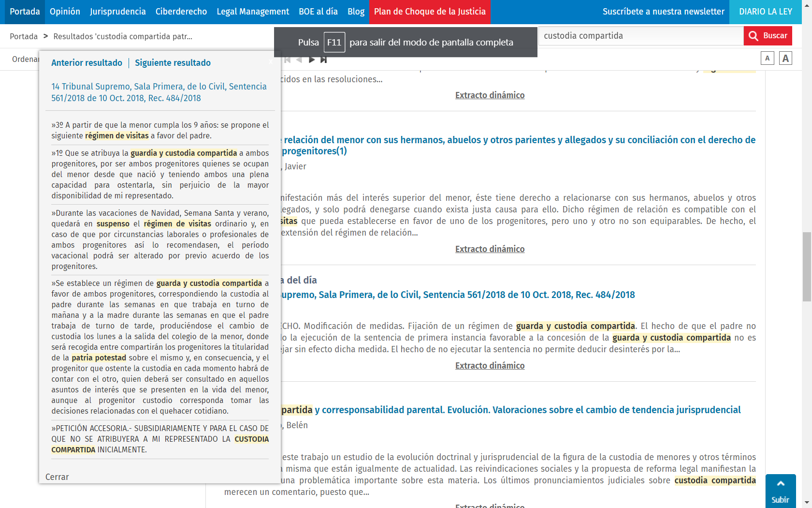Open the Legal Management menu item
This screenshot has height=508, width=812.
(253, 12)
